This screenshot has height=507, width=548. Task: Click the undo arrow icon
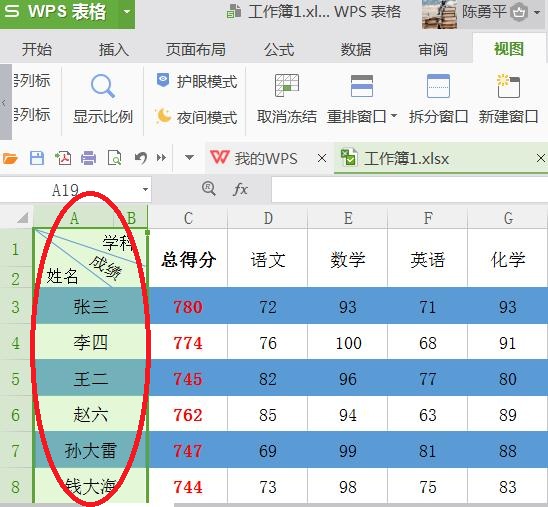(x=141, y=158)
